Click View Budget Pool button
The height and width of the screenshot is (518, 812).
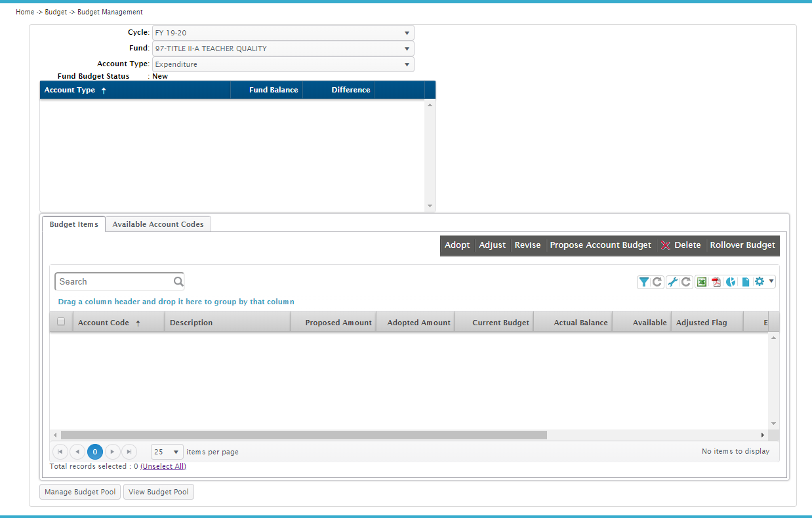pos(159,492)
